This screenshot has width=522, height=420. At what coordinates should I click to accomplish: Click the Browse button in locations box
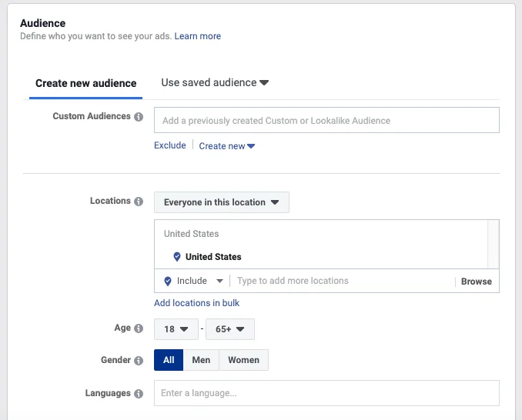[x=476, y=282]
